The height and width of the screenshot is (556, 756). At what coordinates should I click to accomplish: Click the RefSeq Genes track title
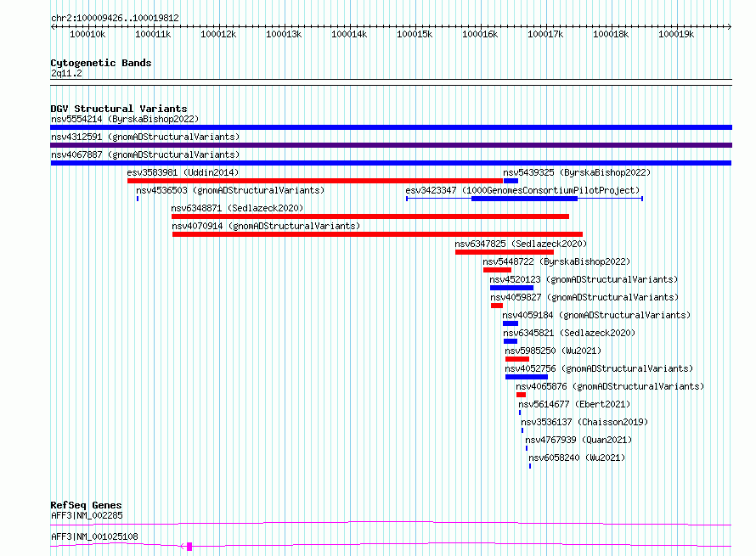click(86, 505)
